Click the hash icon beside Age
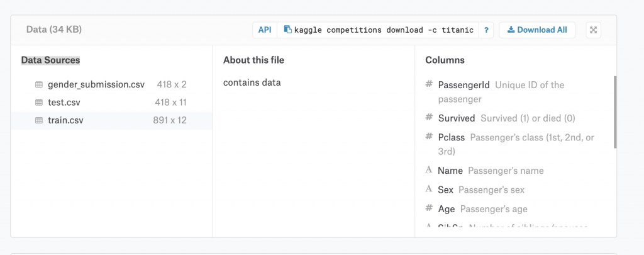644x255 pixels. (x=429, y=209)
